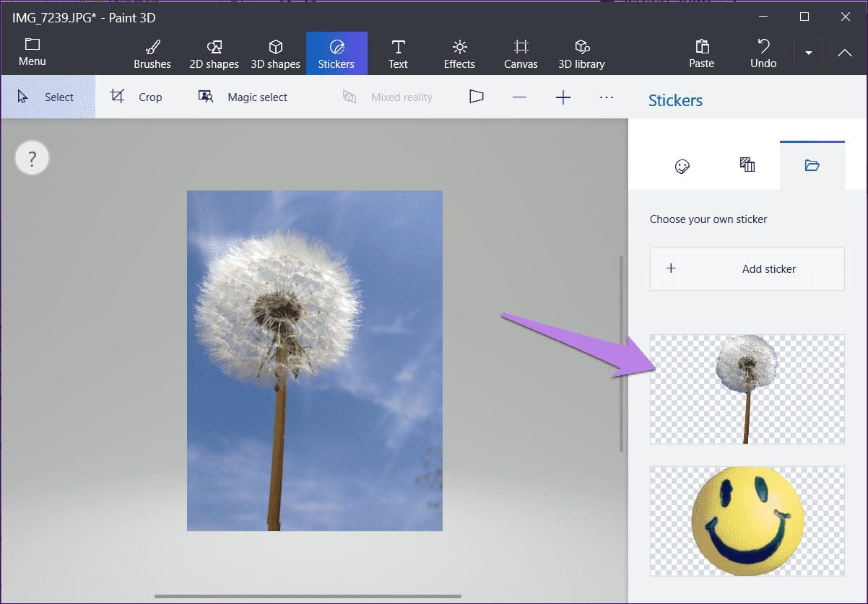This screenshot has width=868, height=604.
Task: Open the 3D shapes panel
Action: [x=275, y=54]
